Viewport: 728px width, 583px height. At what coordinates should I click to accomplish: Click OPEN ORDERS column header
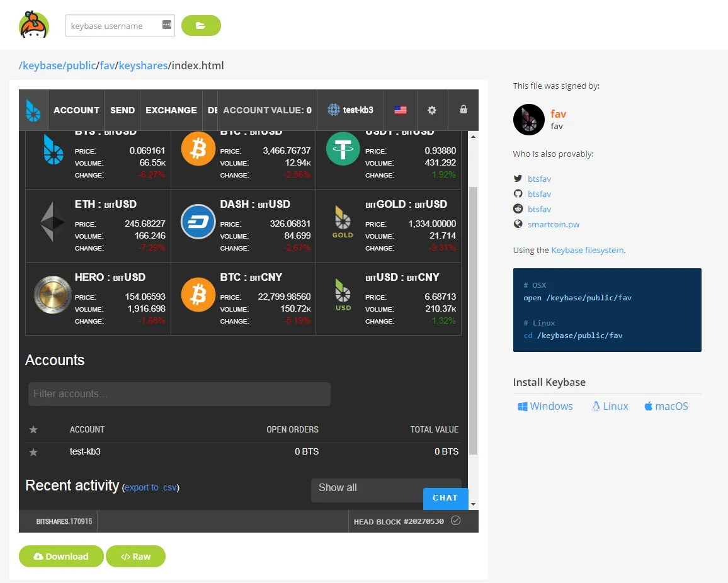292,429
